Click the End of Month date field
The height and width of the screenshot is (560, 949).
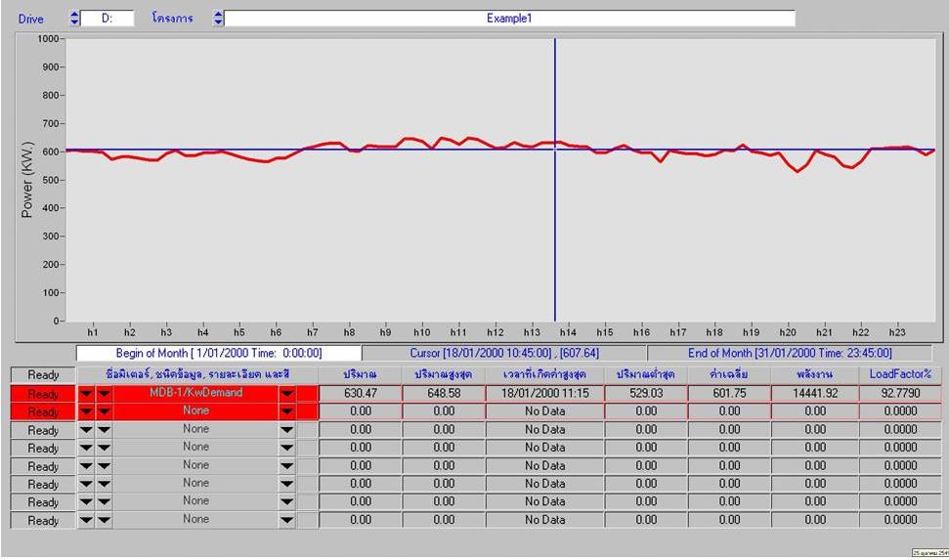coord(790,353)
